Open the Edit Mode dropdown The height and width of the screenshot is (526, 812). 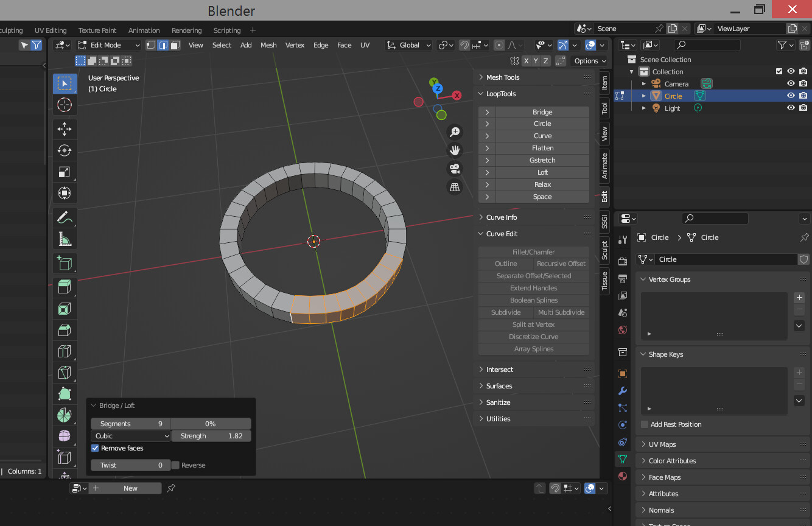coord(109,45)
